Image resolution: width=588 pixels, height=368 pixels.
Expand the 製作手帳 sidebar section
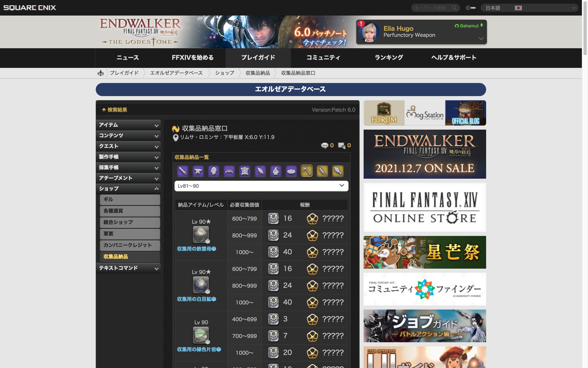pyautogui.click(x=128, y=157)
